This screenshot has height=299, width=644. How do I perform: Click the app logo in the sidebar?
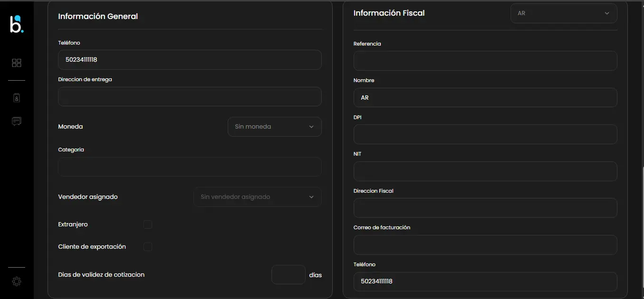pyautogui.click(x=17, y=24)
